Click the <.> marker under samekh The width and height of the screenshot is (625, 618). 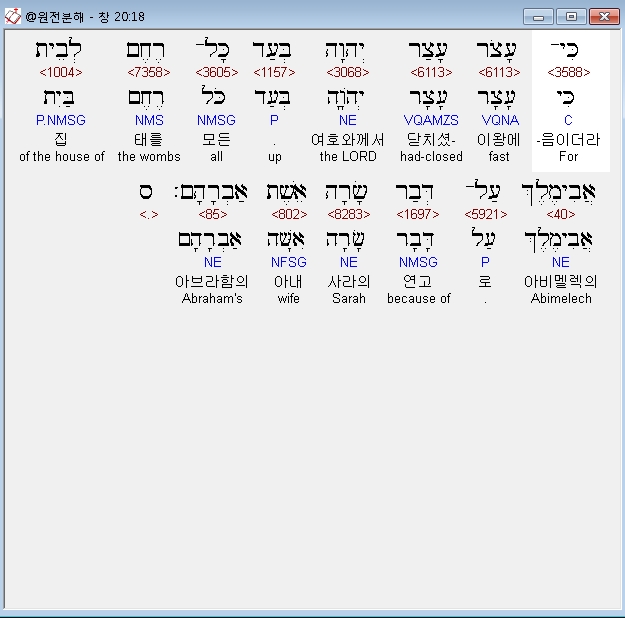[149, 215]
